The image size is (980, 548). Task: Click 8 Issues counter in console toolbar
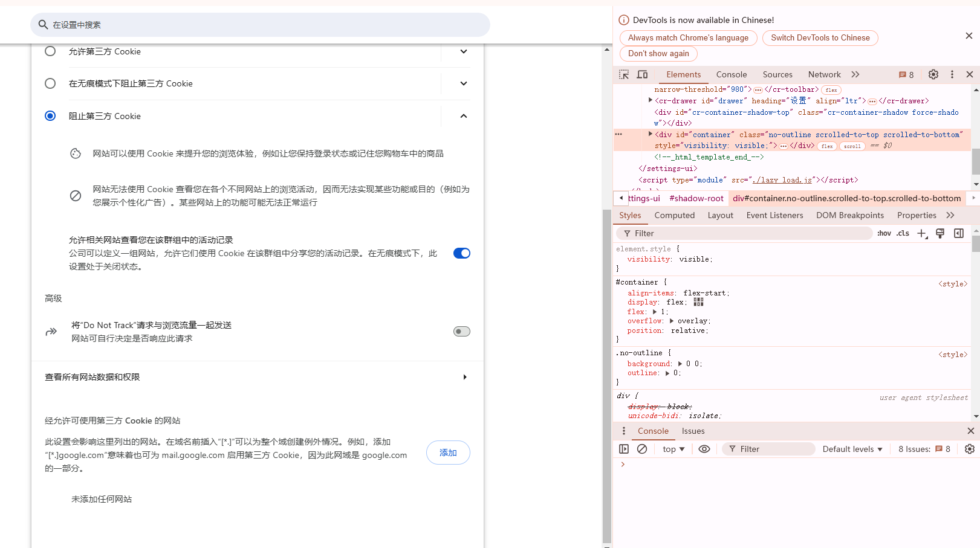(924, 449)
